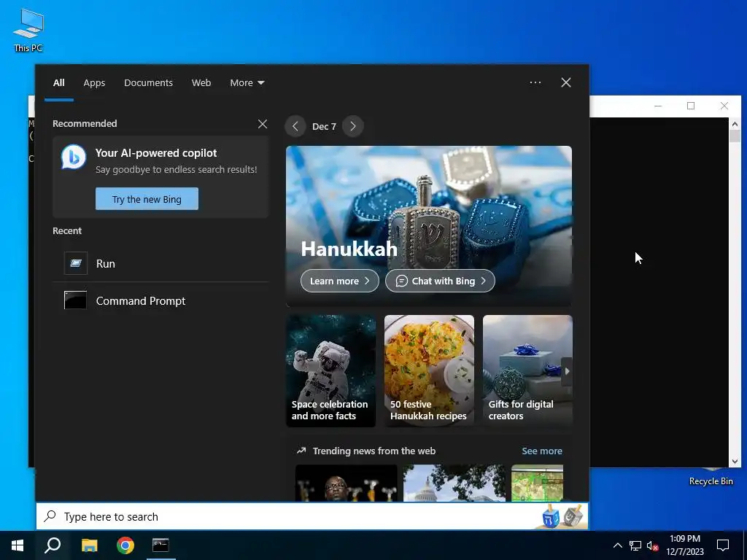This screenshot has height=560, width=747.
Task: Go to the next day arrow
Action: (x=353, y=126)
